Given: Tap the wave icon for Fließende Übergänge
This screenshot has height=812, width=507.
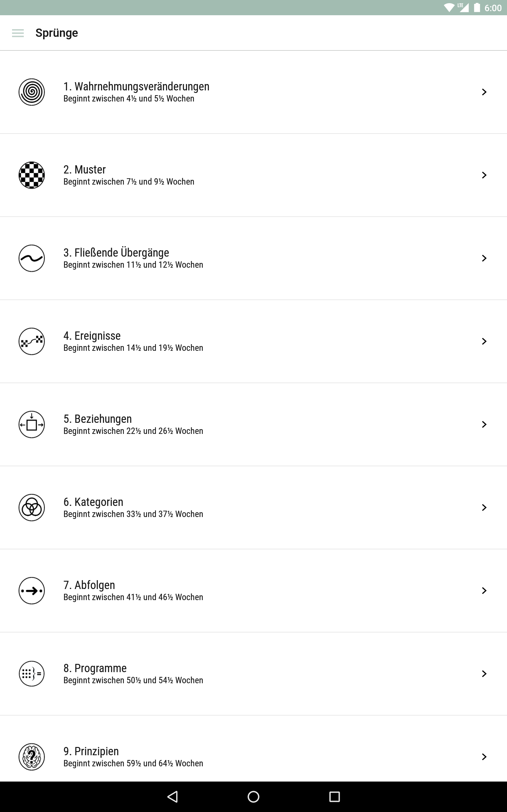Looking at the screenshot, I should (x=31, y=258).
